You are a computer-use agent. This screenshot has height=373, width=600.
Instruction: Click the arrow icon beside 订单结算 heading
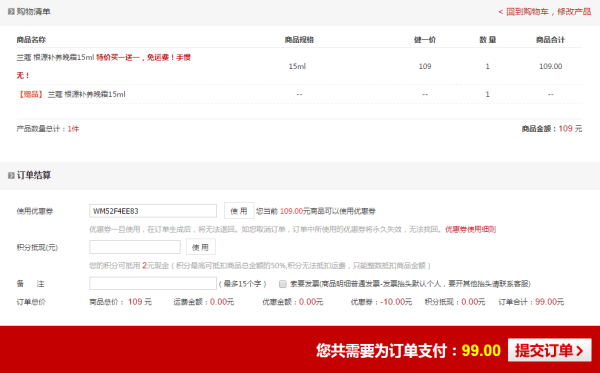pyautogui.click(x=11, y=175)
